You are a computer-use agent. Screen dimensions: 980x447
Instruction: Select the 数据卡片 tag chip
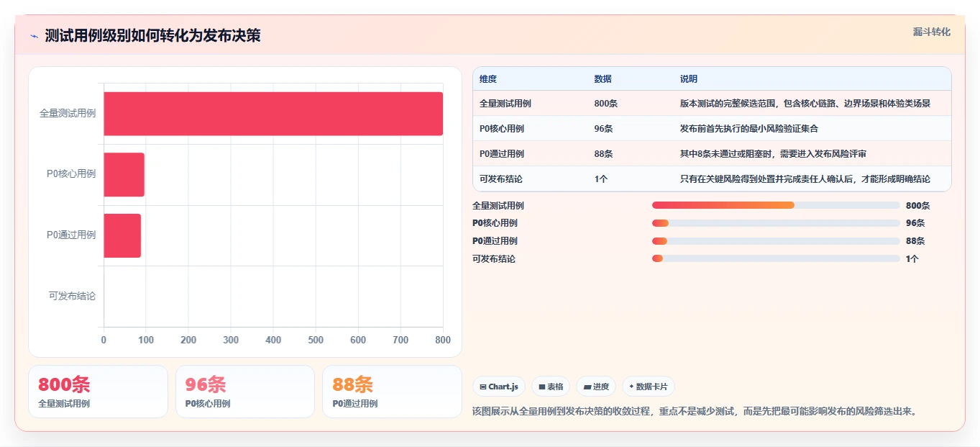coord(649,387)
